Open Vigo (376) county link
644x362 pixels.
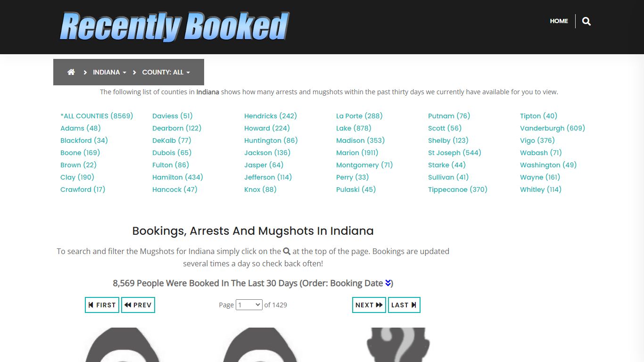[537, 140]
